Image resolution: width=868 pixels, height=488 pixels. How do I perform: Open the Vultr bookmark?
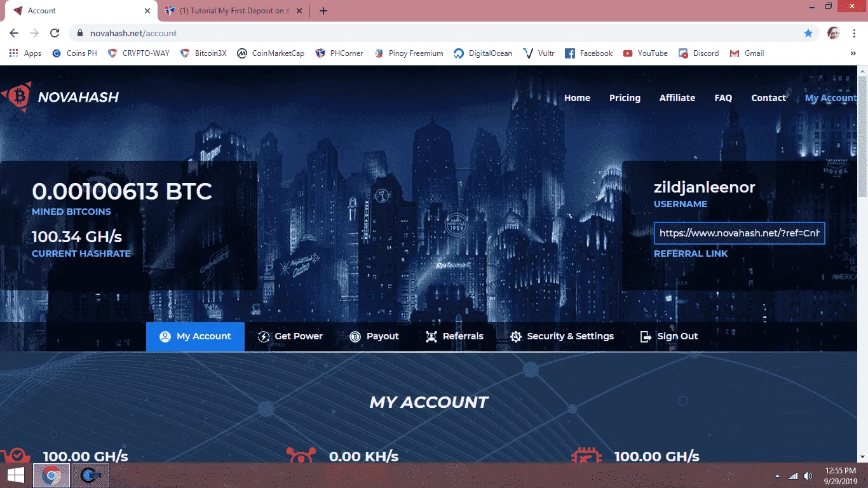tap(539, 53)
